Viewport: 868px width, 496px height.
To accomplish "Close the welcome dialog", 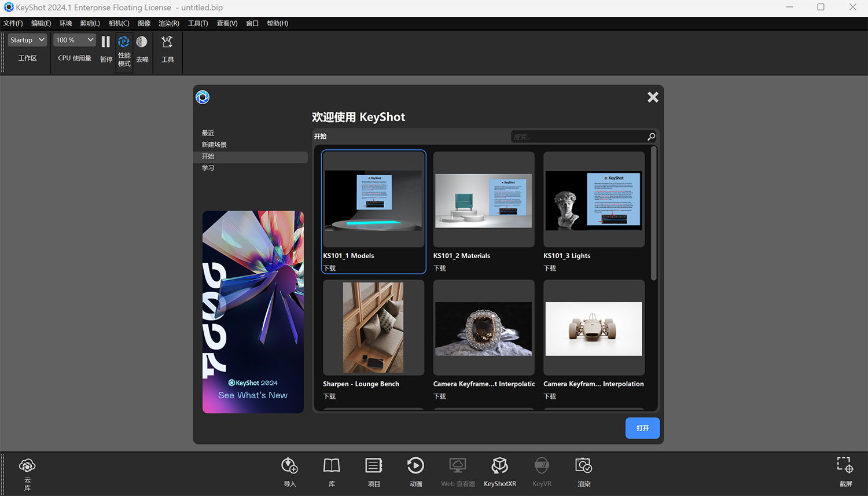I will [x=653, y=97].
